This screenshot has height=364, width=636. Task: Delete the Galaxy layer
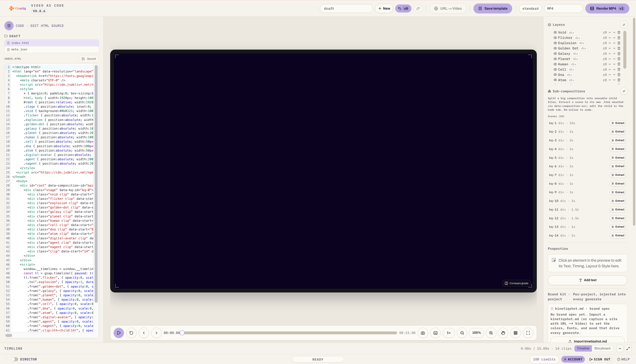point(619,54)
